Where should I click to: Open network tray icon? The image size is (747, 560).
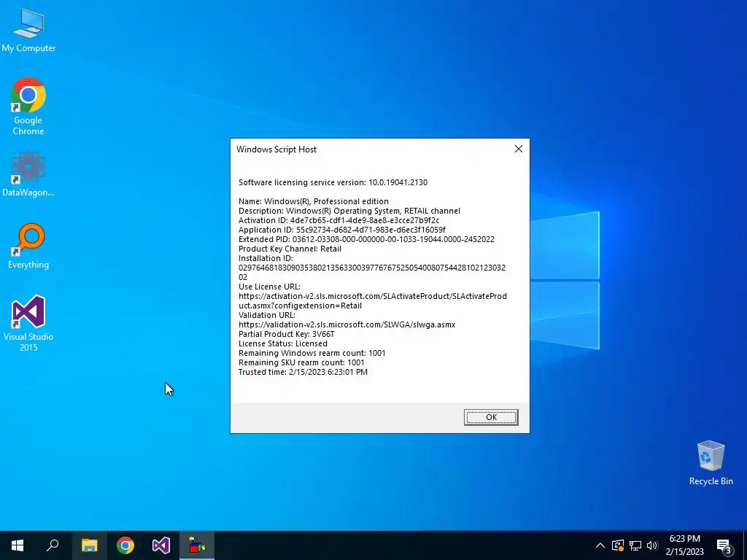point(635,545)
